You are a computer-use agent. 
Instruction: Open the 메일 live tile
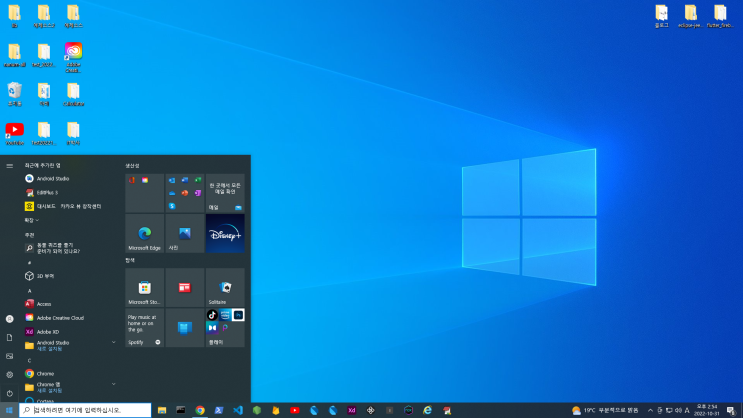click(x=225, y=193)
